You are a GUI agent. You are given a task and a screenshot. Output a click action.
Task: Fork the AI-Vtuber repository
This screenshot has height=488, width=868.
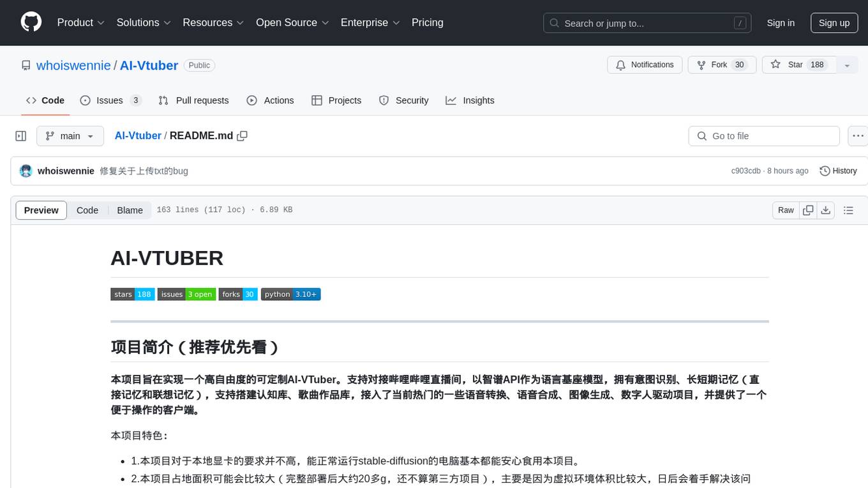pos(722,65)
